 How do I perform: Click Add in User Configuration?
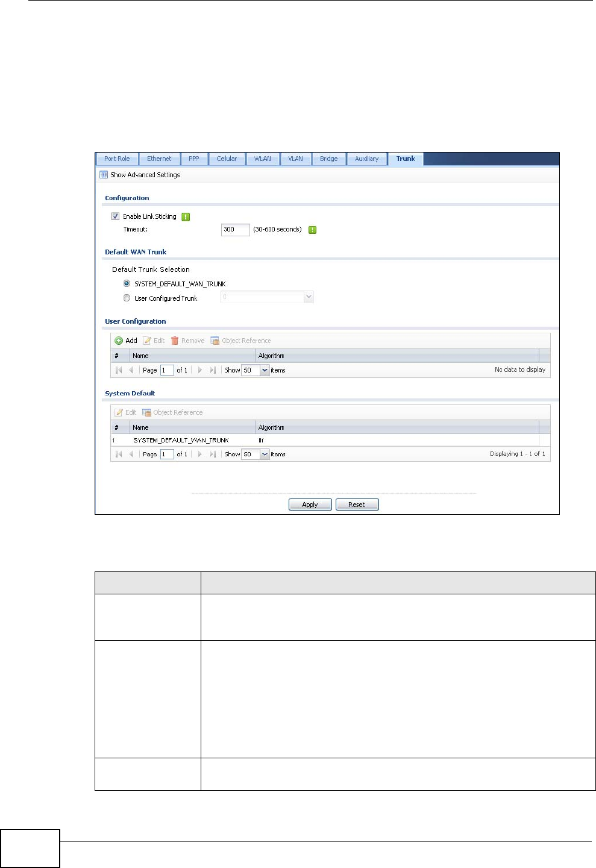[x=126, y=341]
